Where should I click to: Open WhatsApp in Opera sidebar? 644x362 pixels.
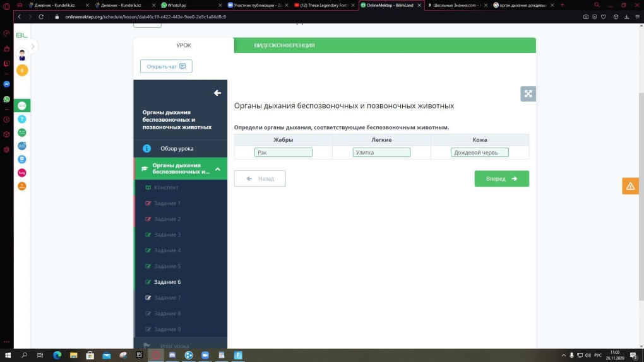6,99
